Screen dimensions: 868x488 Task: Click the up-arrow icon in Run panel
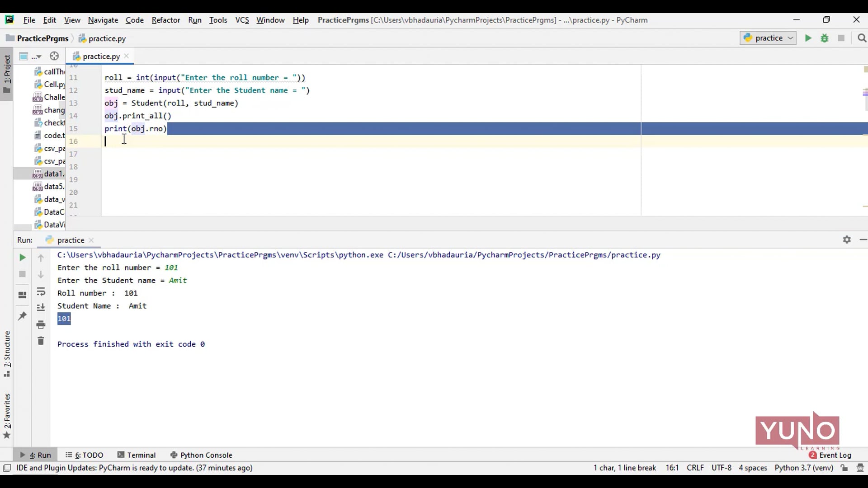coord(41,258)
